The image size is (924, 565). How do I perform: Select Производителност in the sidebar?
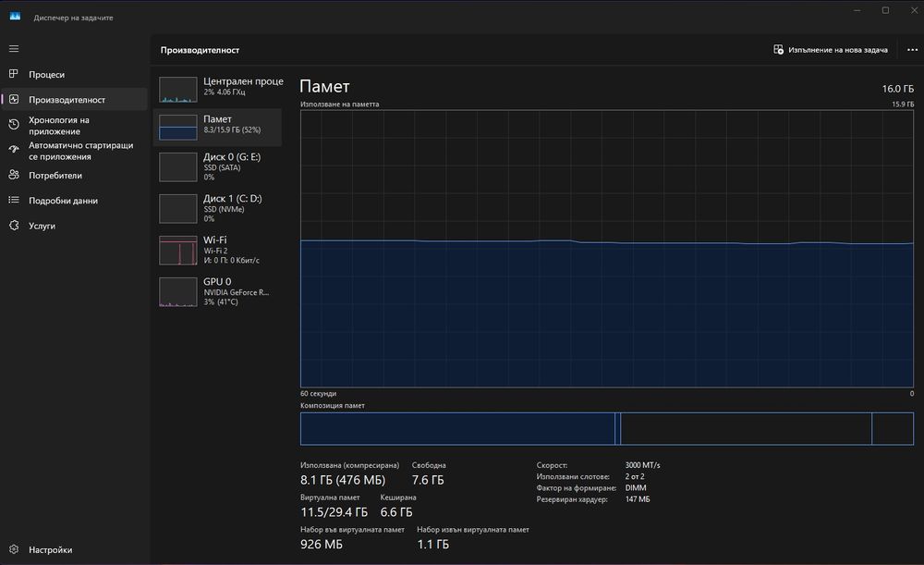[x=74, y=100]
